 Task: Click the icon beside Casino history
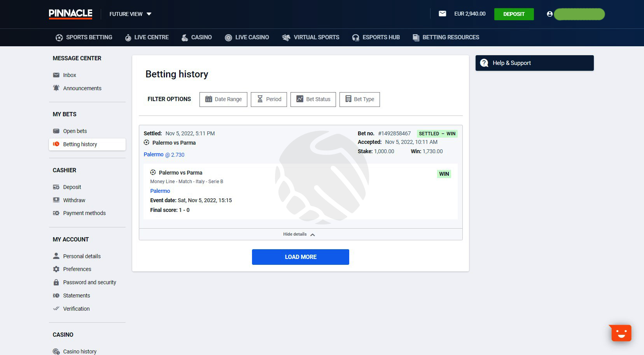click(x=56, y=351)
